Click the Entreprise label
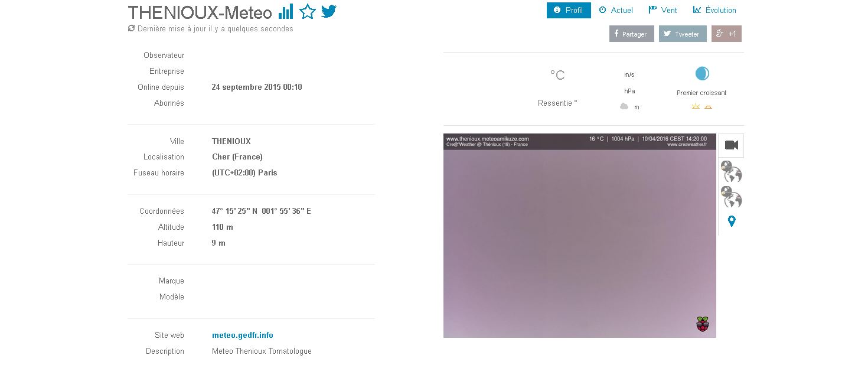Screen dimensions: 868x378 pos(167,71)
